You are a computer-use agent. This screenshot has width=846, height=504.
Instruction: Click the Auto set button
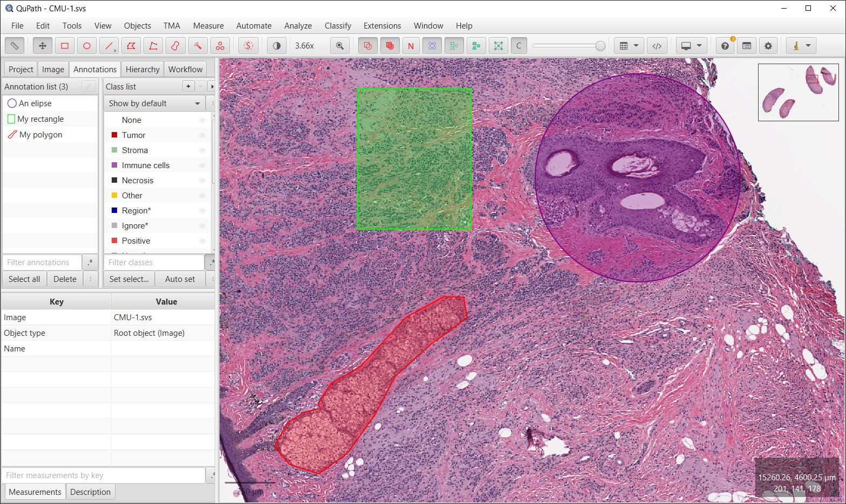click(x=180, y=279)
